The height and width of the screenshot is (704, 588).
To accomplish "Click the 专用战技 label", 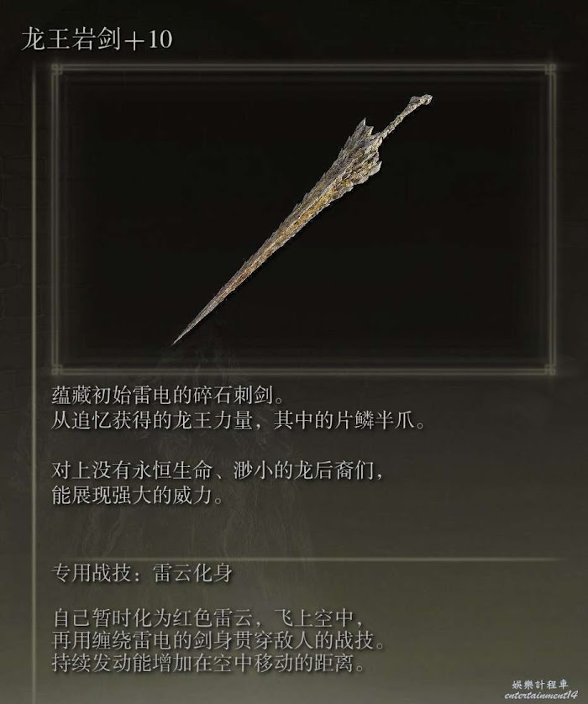I will [x=91, y=573].
